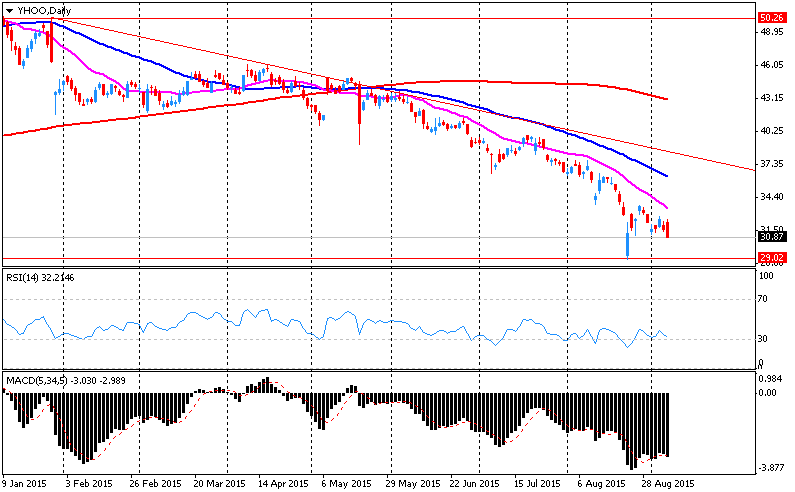
Task: Click the right end of the thick red moving average
Action: (x=665, y=98)
